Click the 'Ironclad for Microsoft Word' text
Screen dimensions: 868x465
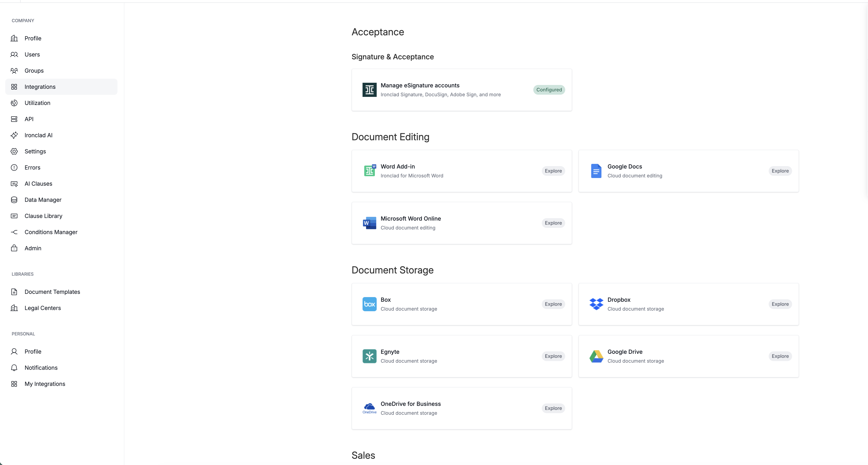(412, 176)
